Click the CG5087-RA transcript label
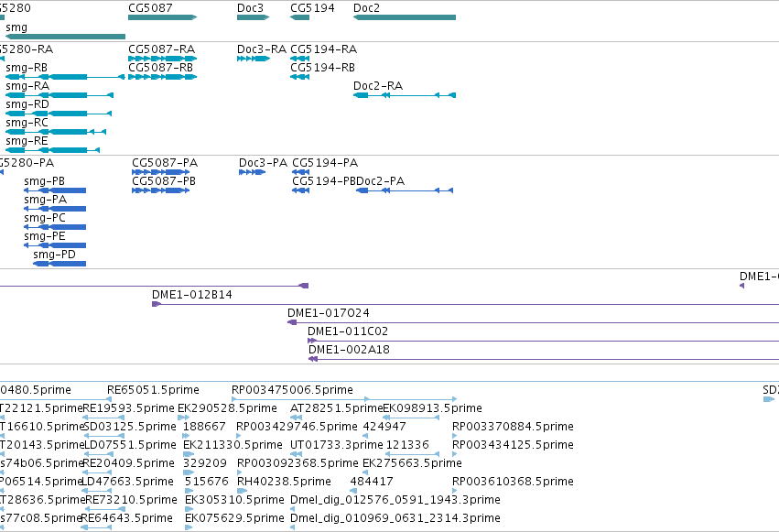 pos(161,49)
